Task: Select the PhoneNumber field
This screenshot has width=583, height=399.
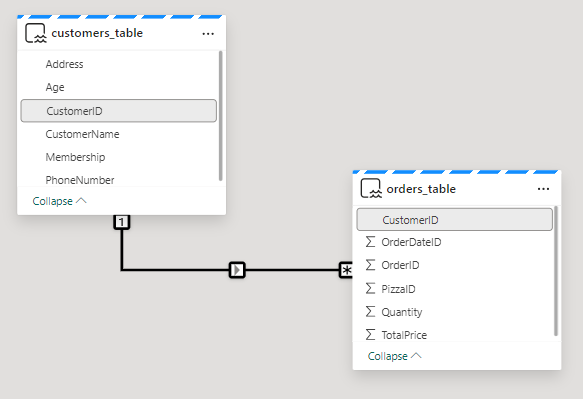Action: [x=80, y=180]
